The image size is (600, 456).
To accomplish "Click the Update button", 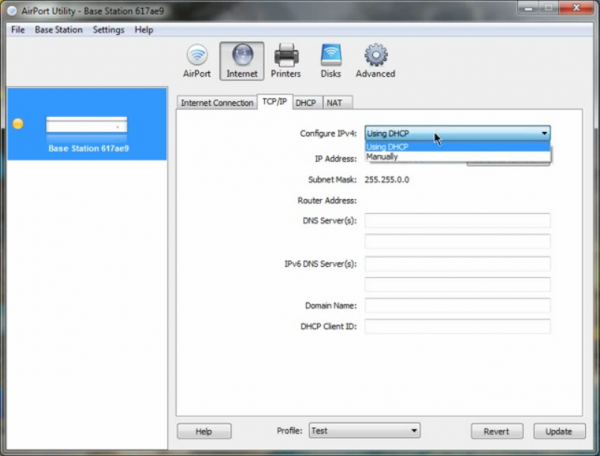I will point(559,431).
